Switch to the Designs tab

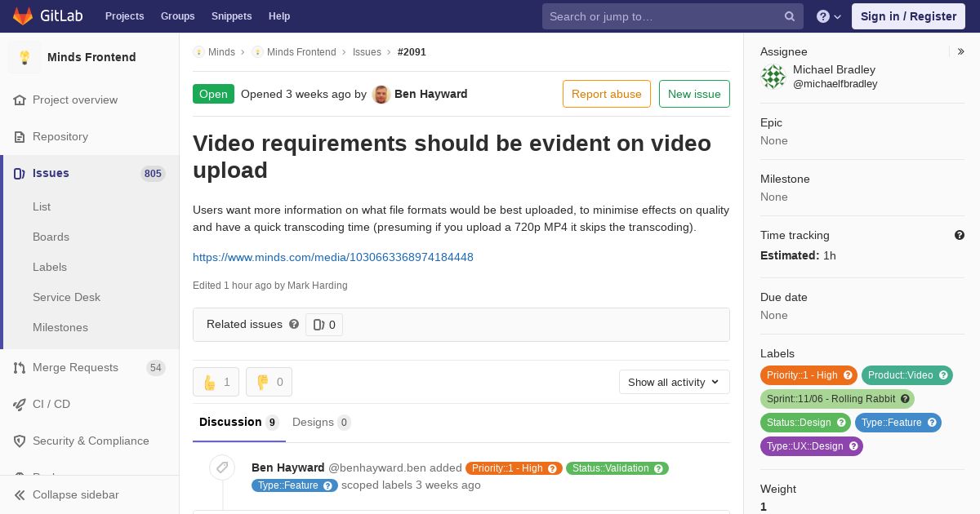[x=322, y=422]
